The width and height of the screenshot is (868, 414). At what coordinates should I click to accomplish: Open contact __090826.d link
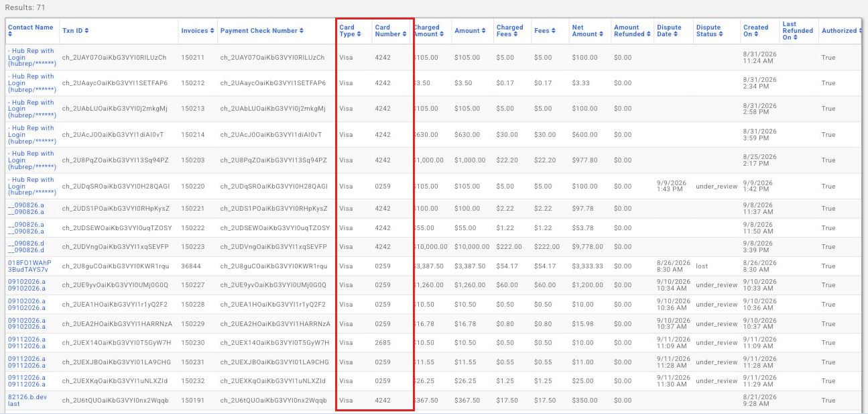(x=25, y=247)
